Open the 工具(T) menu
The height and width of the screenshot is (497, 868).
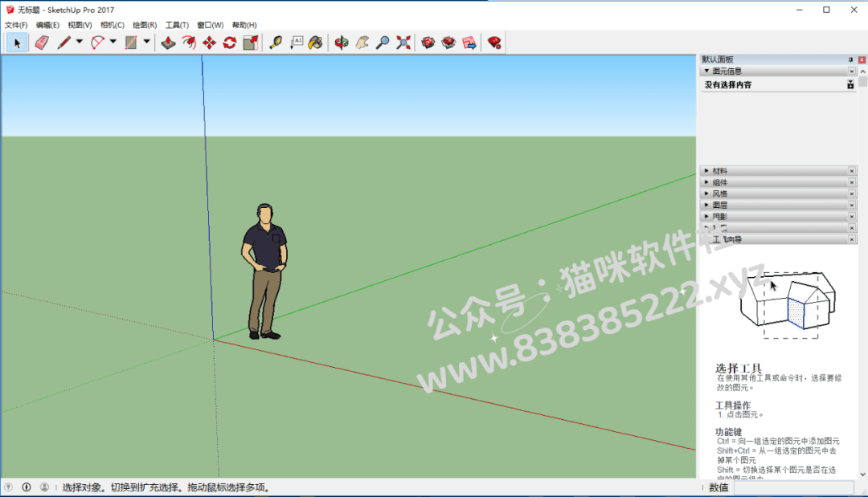177,25
